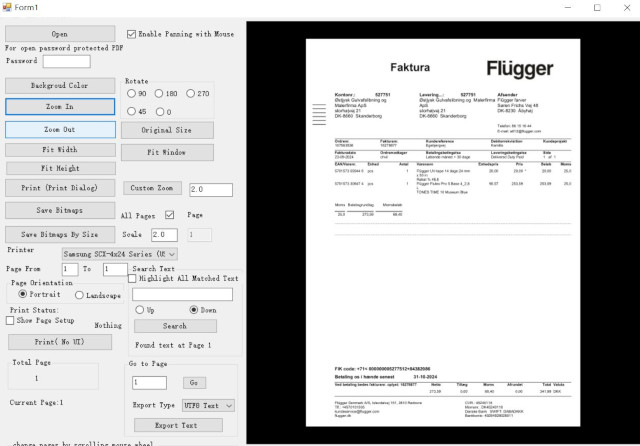Screen dimensions: 640x446
Task: Select the Up search direction
Action: tap(139, 310)
